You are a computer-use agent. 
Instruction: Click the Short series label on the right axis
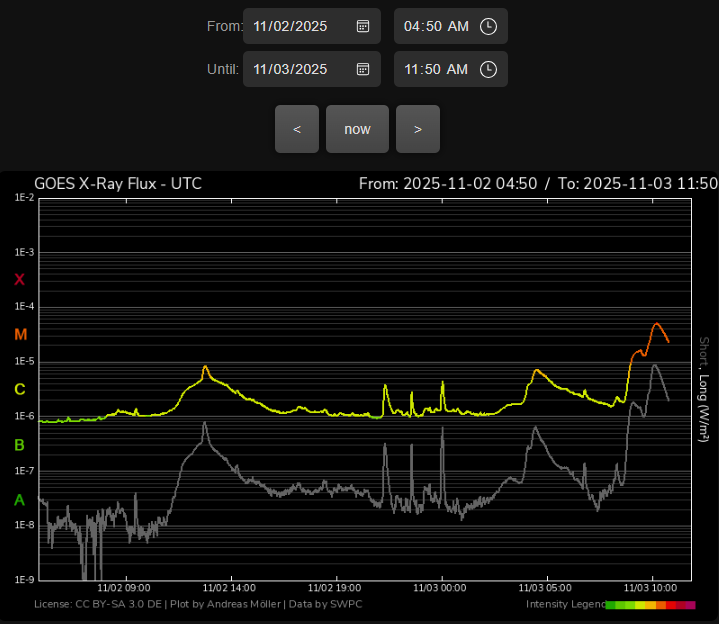[704, 348]
